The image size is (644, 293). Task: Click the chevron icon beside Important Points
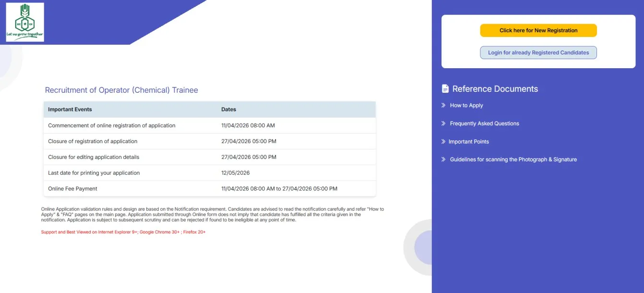coord(443,142)
